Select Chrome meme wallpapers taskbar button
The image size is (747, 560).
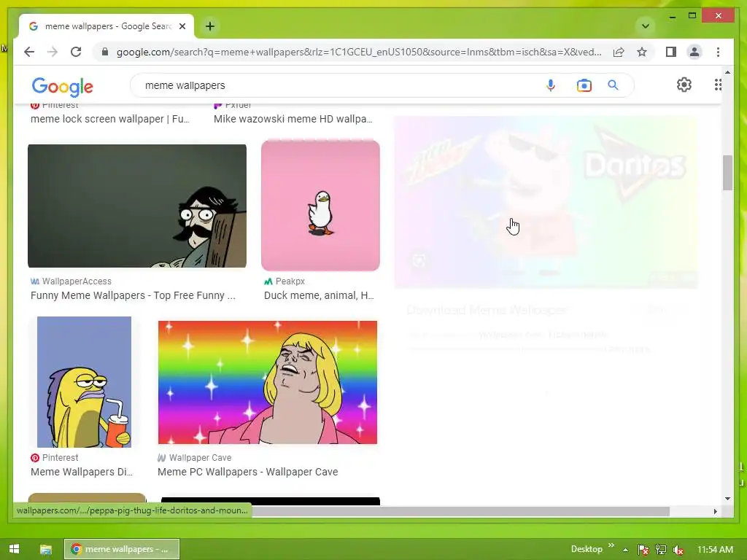(x=122, y=549)
